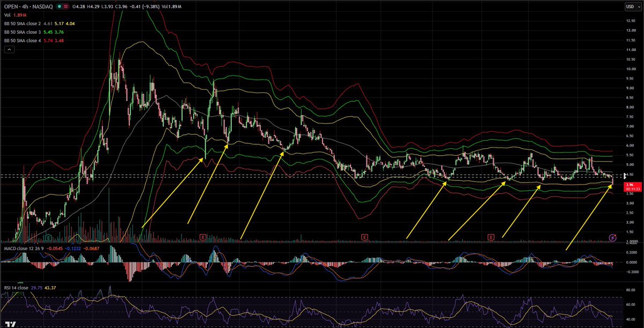Click the red wavy data-mode icon beside NASDAQ
The height and width of the screenshot is (328, 644).
pyautogui.click(x=66, y=7)
